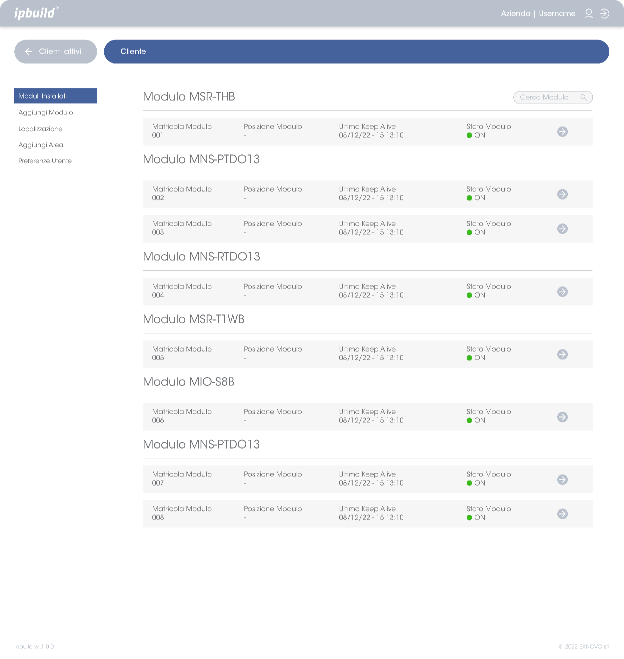Click the Azienda | Username label
The image size is (624, 659).
point(537,14)
